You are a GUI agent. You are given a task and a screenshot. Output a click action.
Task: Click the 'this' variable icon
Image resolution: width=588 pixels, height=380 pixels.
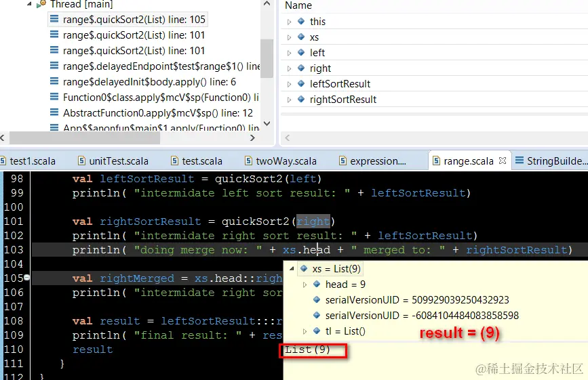(301, 22)
